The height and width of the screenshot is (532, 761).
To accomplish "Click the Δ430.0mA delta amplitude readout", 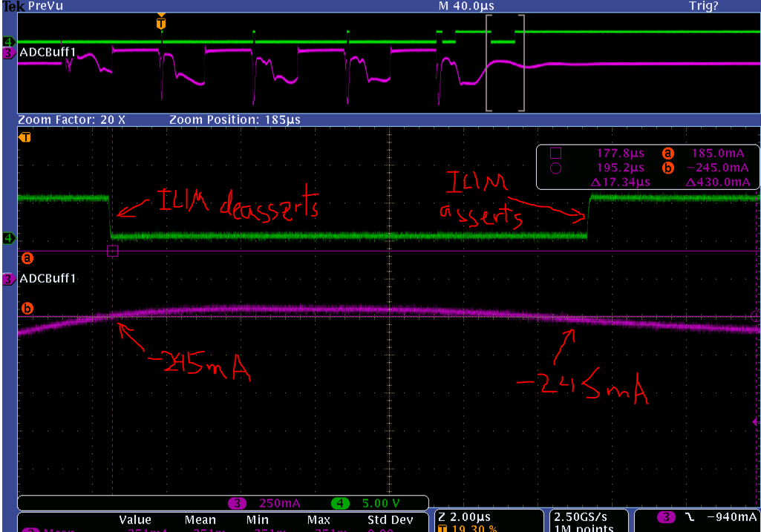I will coord(718,183).
